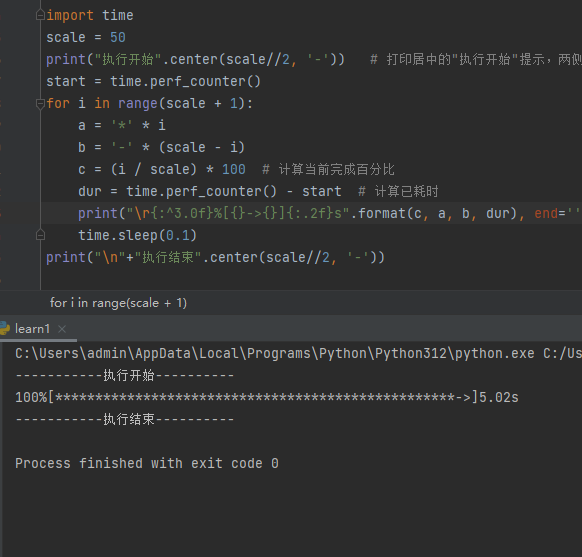Click the 'c = (i / scale) * 100' code
The height and width of the screenshot is (557, 582).
tap(161, 170)
